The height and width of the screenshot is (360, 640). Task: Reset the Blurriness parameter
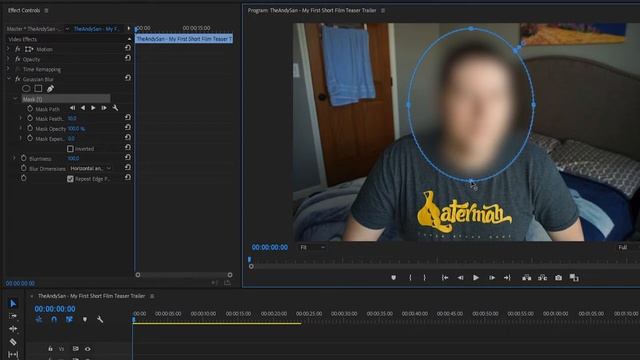[128, 157]
